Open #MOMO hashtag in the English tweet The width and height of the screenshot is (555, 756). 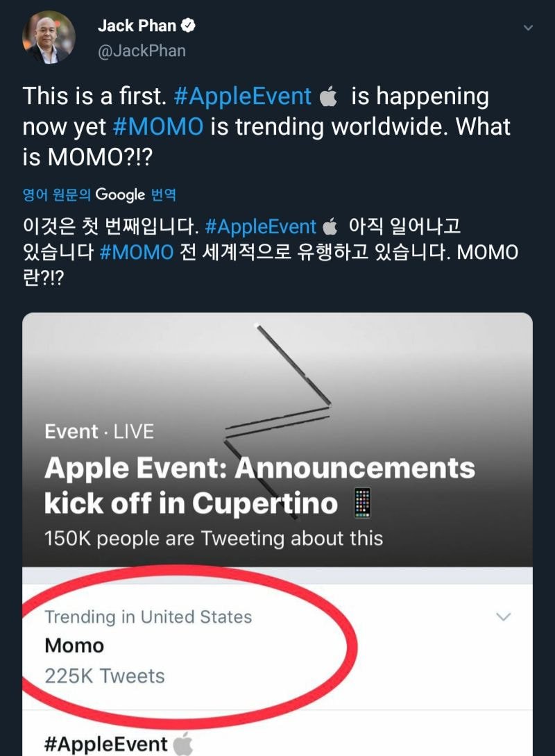[157, 126]
